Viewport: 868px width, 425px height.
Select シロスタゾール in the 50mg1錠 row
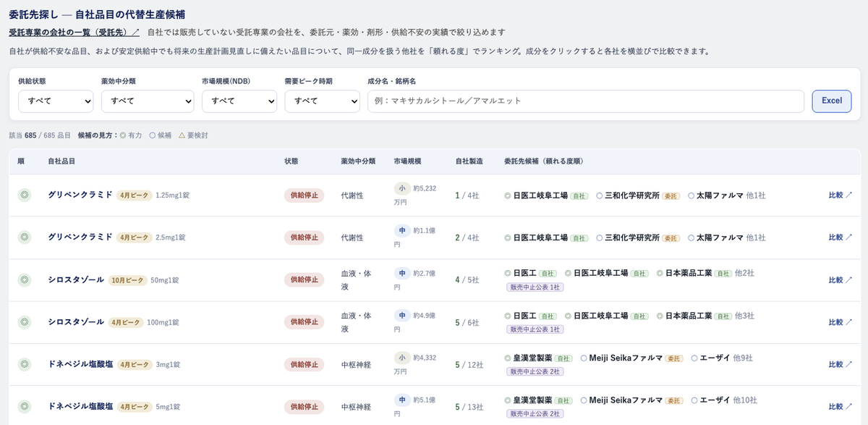(x=76, y=279)
